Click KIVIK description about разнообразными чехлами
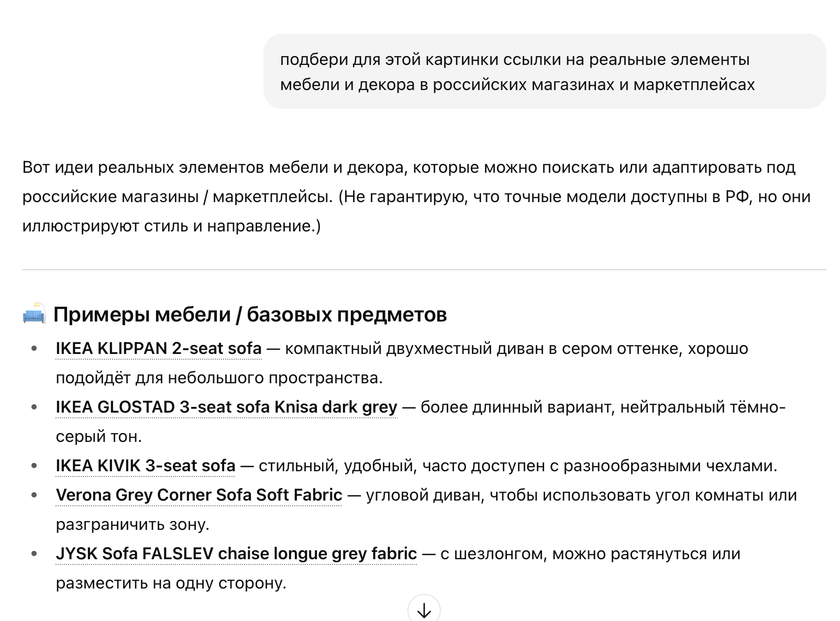 pos(517,466)
